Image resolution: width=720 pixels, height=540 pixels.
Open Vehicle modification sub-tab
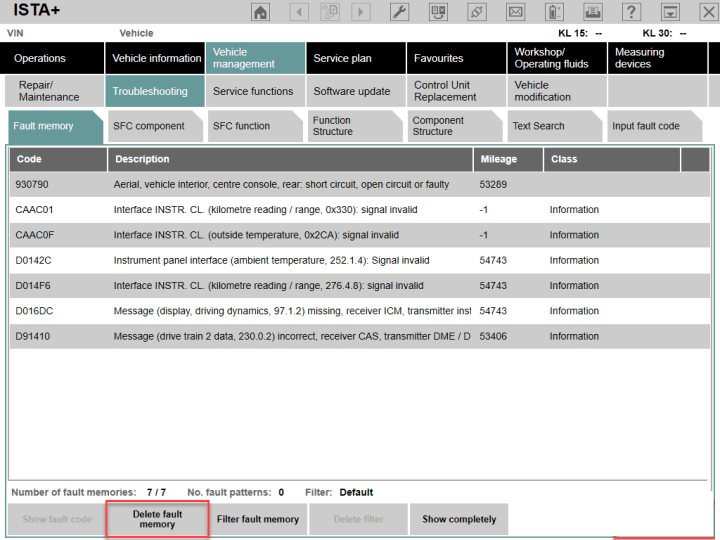[557, 91]
